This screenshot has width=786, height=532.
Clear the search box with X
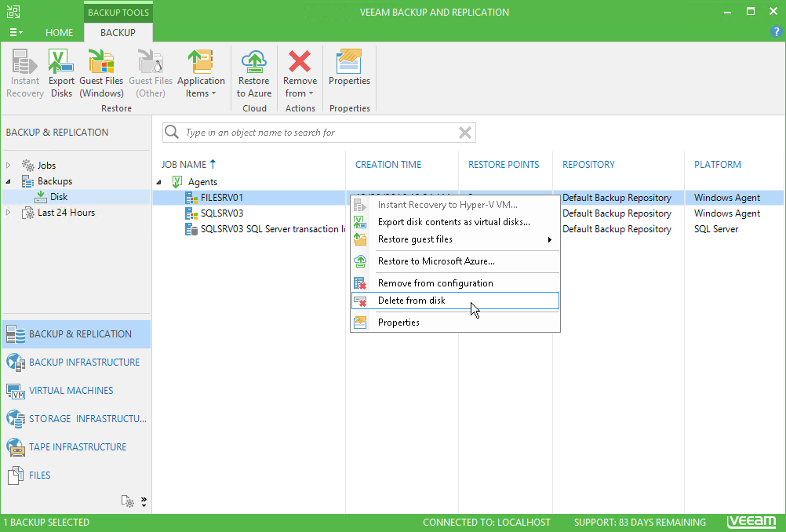[464, 133]
